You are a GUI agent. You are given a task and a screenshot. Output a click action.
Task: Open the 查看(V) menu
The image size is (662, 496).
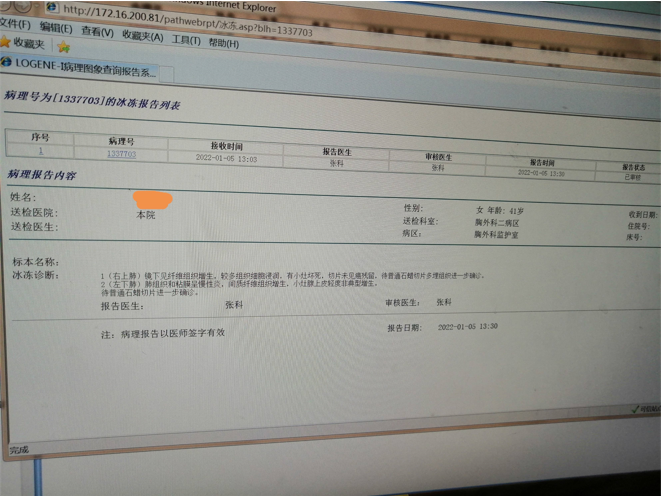(x=97, y=32)
